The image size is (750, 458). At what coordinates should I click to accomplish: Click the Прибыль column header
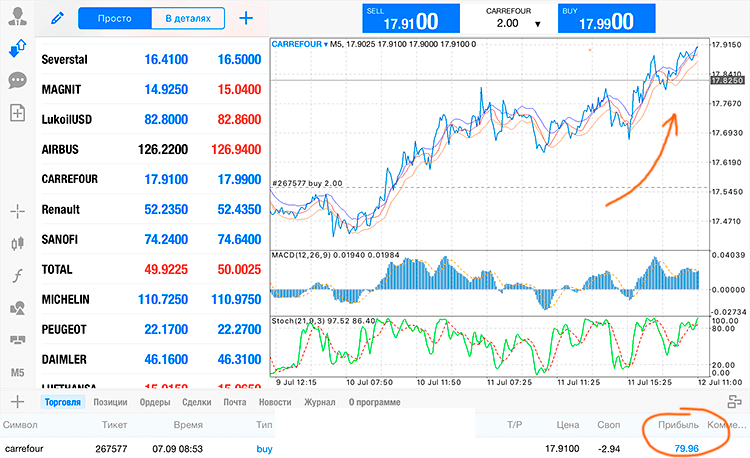pyautogui.click(x=678, y=425)
